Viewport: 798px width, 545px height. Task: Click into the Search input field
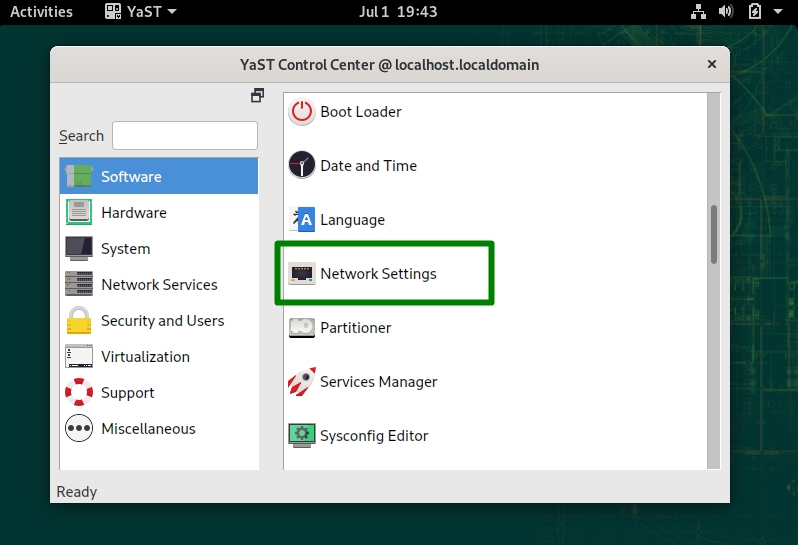(x=185, y=135)
